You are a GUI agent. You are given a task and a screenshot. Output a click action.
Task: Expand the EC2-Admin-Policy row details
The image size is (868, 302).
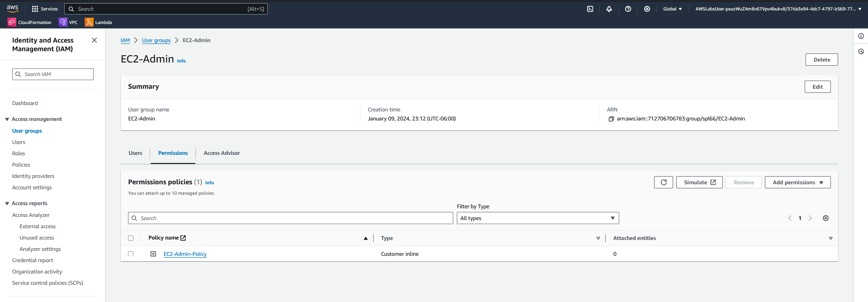click(153, 254)
